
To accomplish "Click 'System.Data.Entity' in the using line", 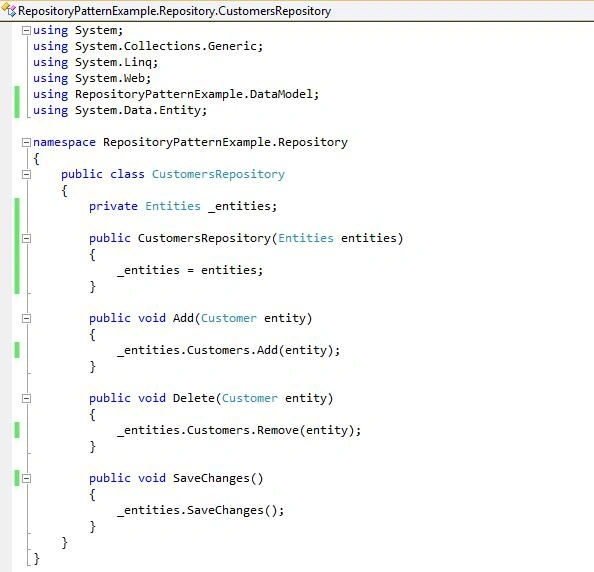I will point(138,111).
